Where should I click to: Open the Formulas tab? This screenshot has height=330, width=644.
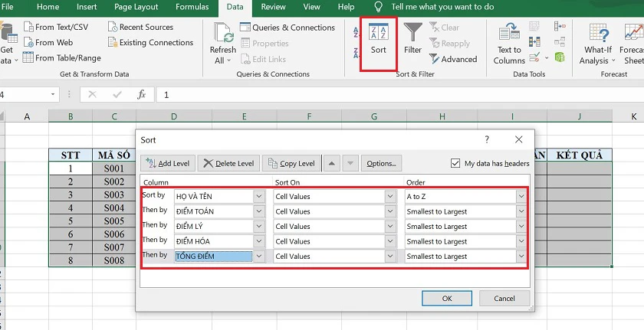coord(192,7)
